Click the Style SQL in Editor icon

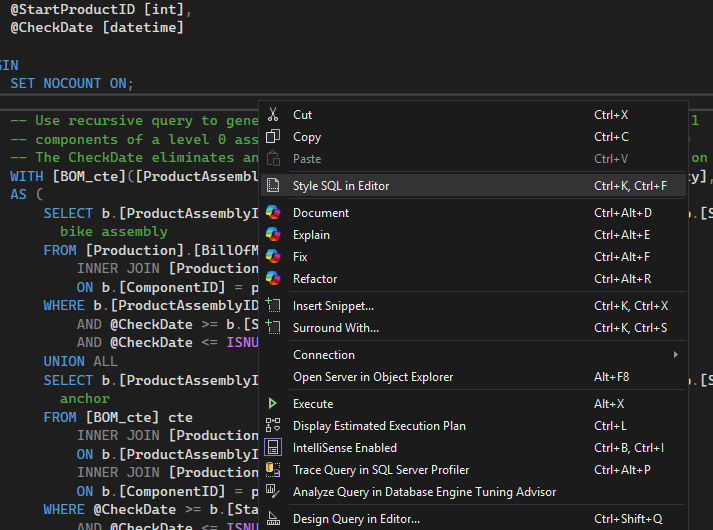pos(273,186)
